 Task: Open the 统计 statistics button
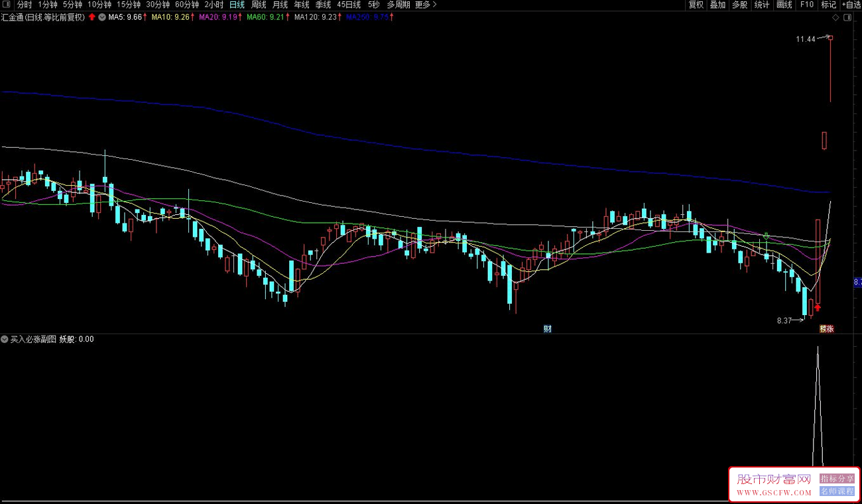pos(762,5)
